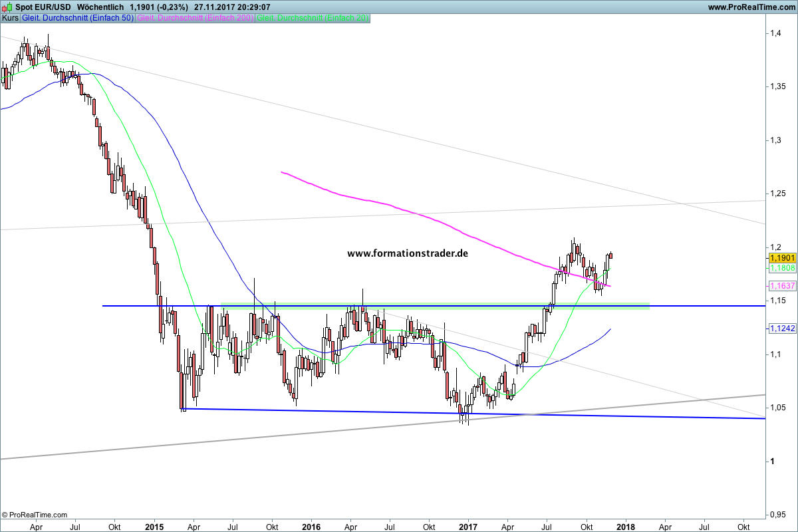Click the green 1,1808 moving average tag
Viewport: 798px width, 532px height.
[782, 268]
